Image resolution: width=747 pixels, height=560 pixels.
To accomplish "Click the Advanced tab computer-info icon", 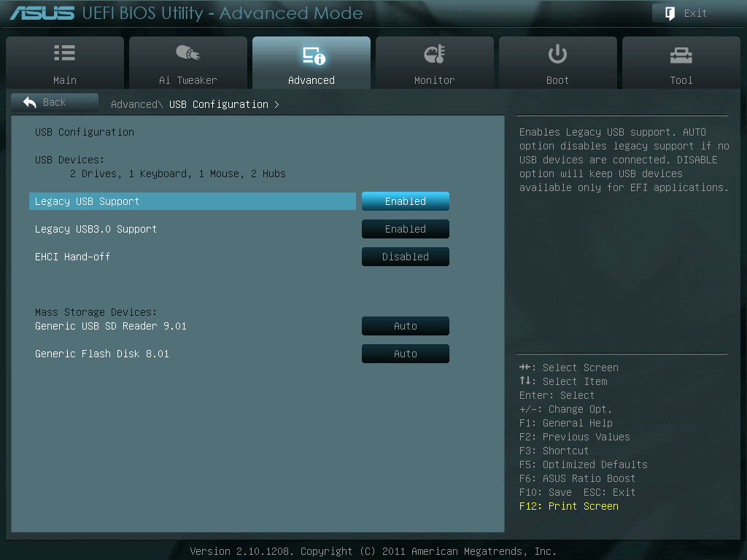I will click(x=314, y=55).
